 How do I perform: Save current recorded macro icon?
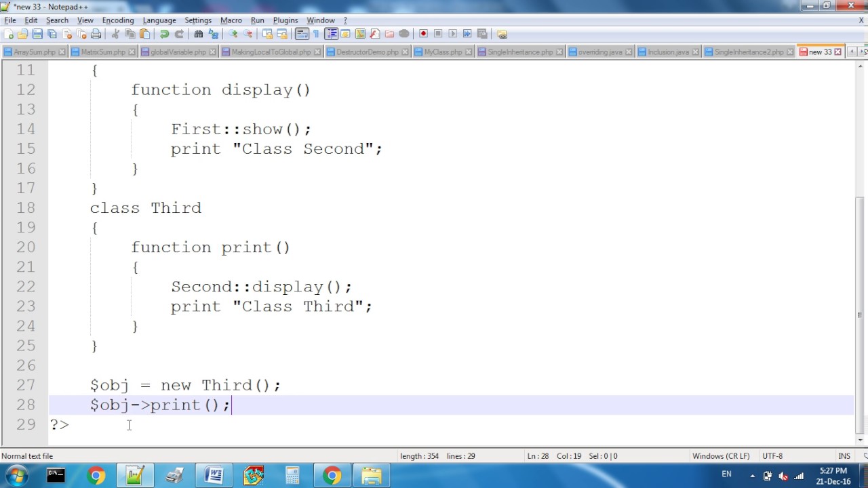pyautogui.click(x=482, y=34)
